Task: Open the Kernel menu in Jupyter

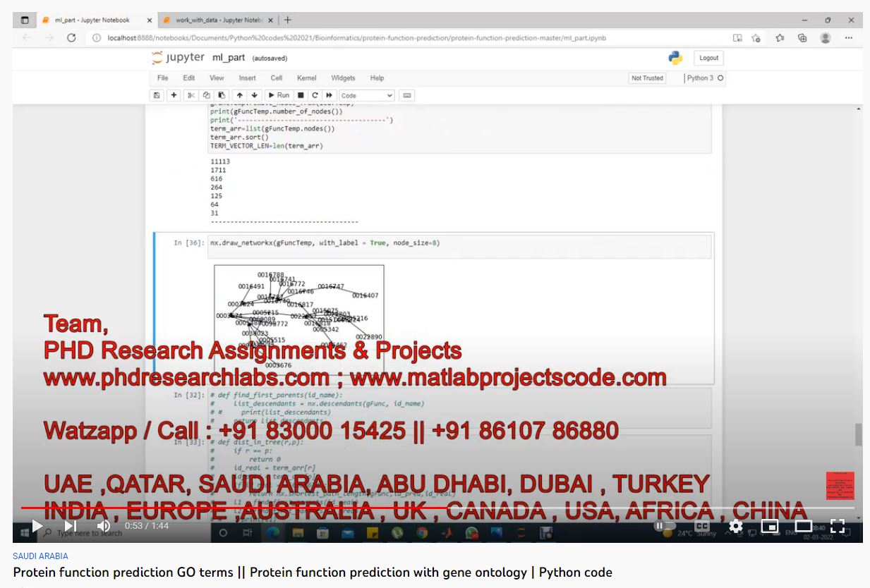Action: tap(306, 78)
